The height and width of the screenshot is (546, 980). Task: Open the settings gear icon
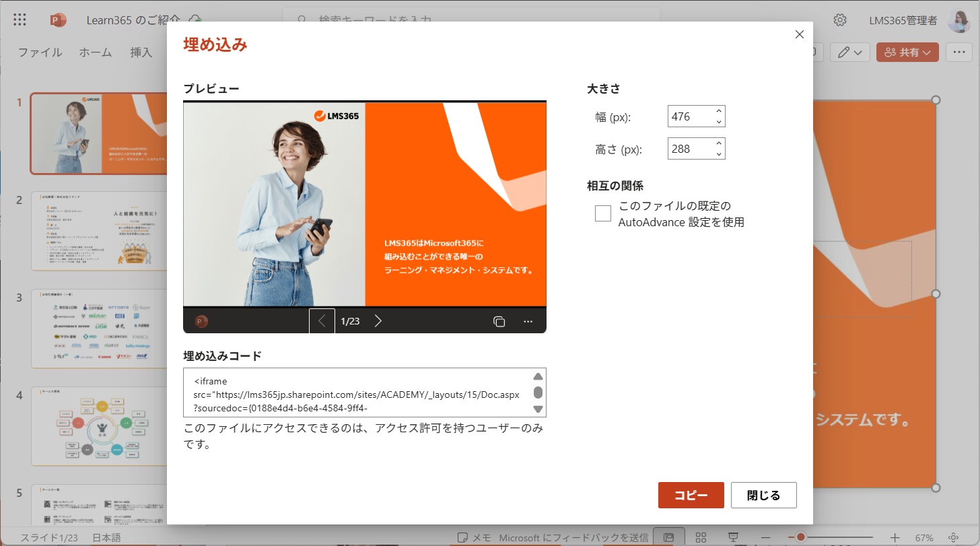(839, 20)
